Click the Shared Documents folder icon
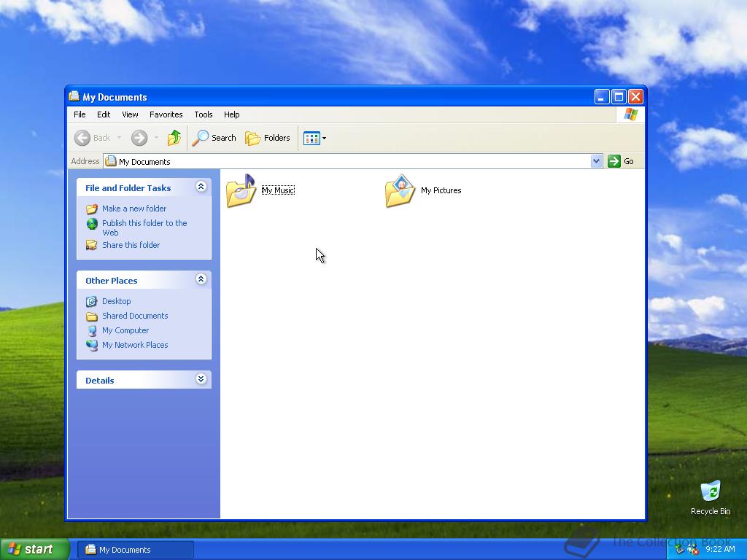This screenshot has height=560, width=747. (91, 316)
